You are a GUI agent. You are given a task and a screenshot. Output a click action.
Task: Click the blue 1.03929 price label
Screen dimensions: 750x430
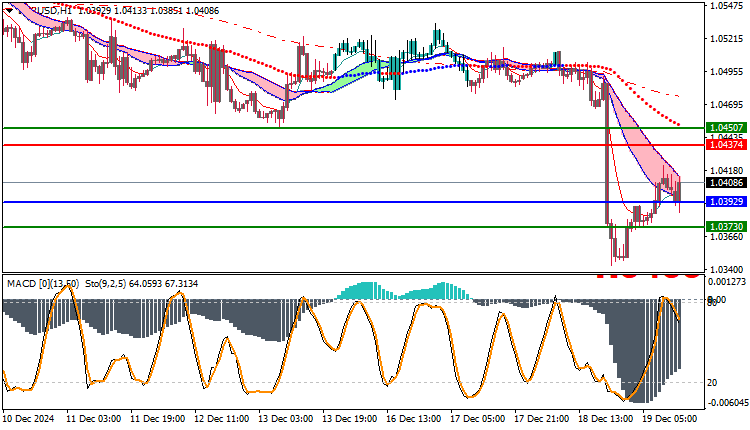pos(726,202)
